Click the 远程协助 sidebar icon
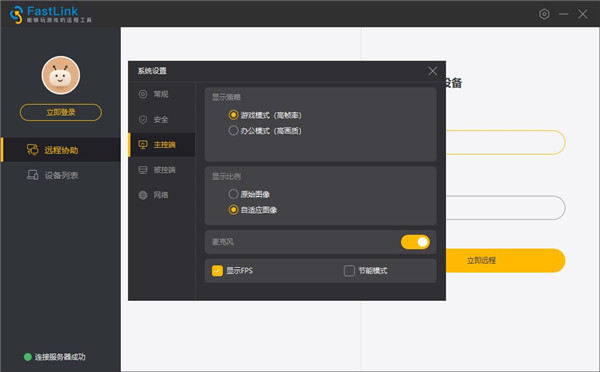Screen dimensions: 600x372 point(33,150)
